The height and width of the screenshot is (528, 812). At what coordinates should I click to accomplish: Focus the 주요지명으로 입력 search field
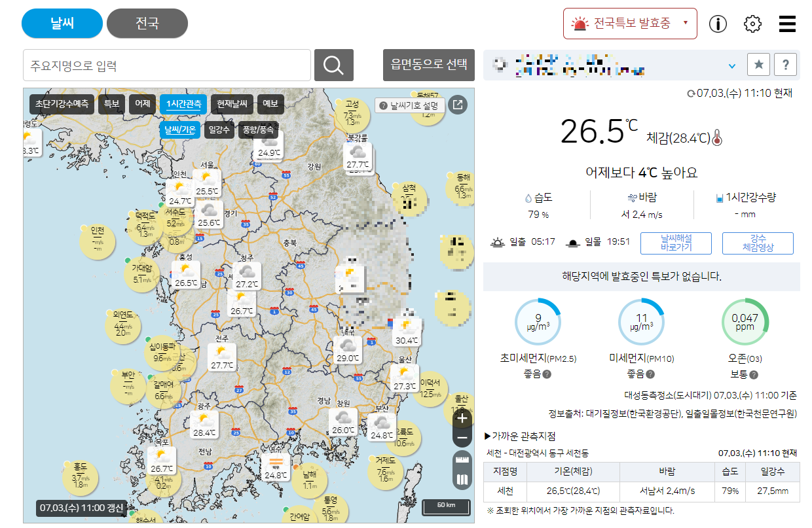point(167,65)
